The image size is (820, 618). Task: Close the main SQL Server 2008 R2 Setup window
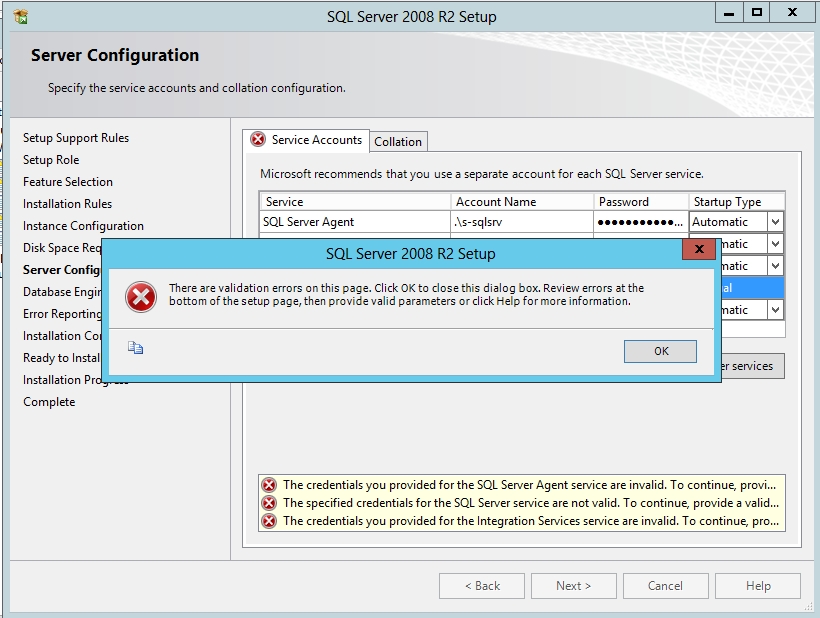click(792, 13)
